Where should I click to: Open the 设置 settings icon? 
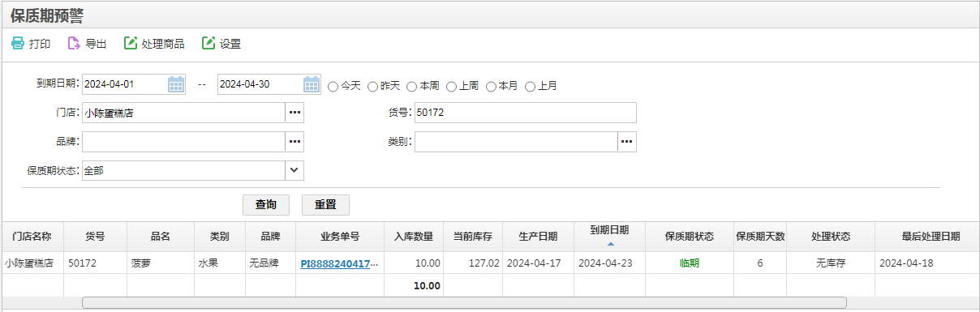[208, 44]
